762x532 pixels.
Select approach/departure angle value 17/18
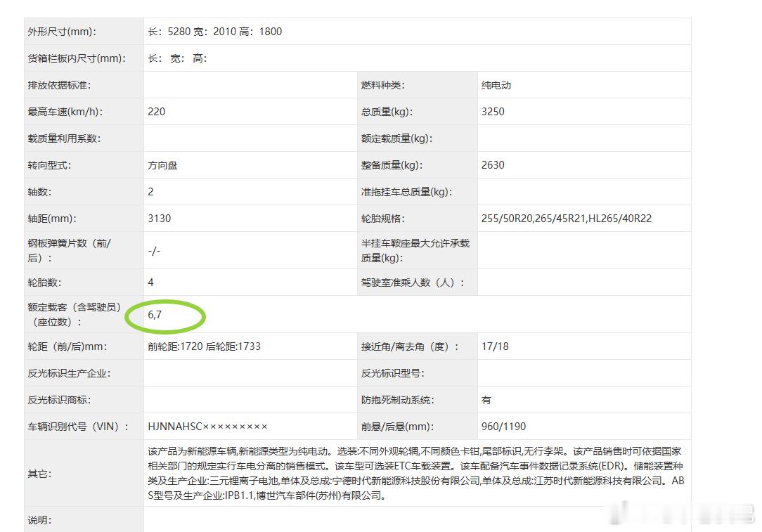pos(495,346)
